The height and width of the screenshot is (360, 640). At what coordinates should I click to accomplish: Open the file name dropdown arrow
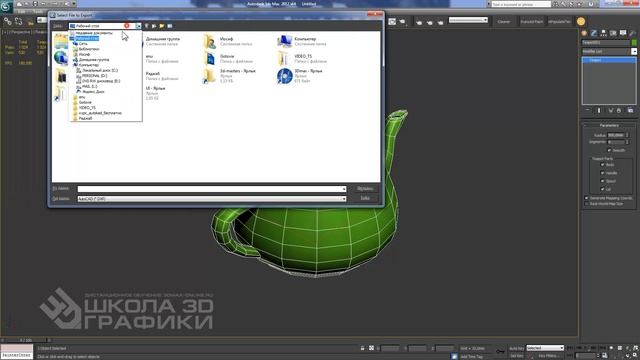pos(344,189)
